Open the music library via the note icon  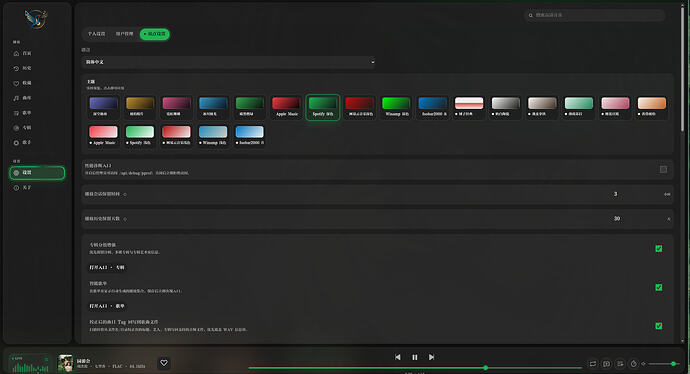(16, 98)
